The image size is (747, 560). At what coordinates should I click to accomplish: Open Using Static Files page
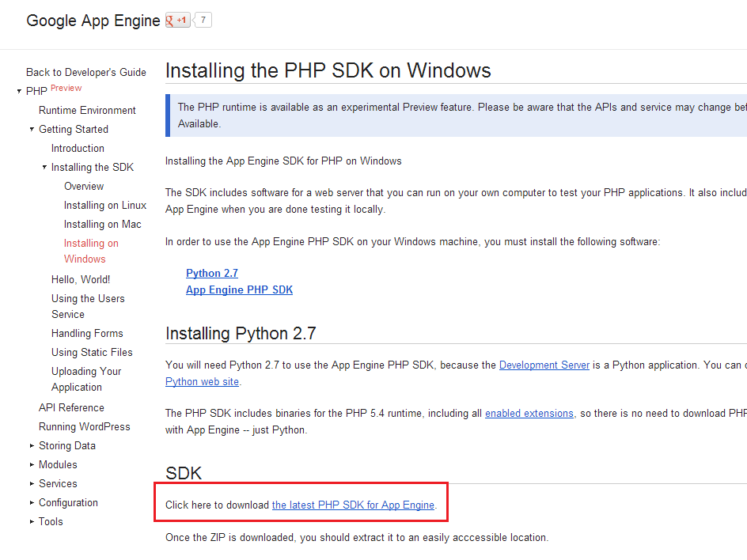point(92,353)
